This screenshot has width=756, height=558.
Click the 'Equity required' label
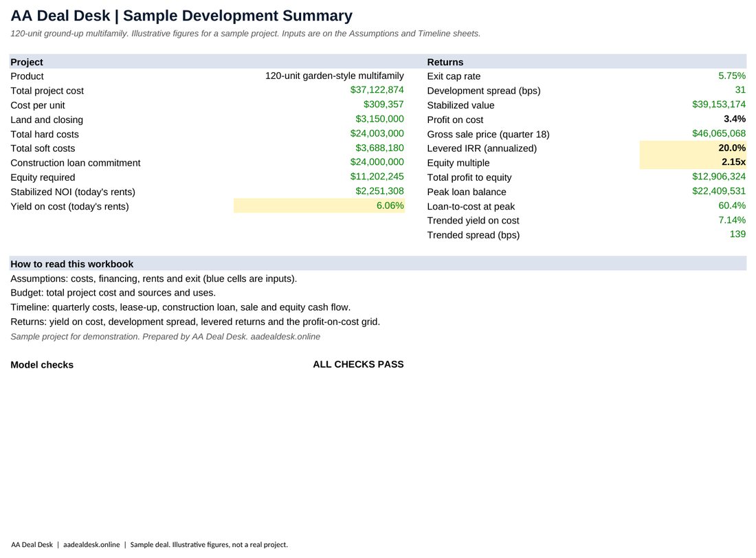43,177
